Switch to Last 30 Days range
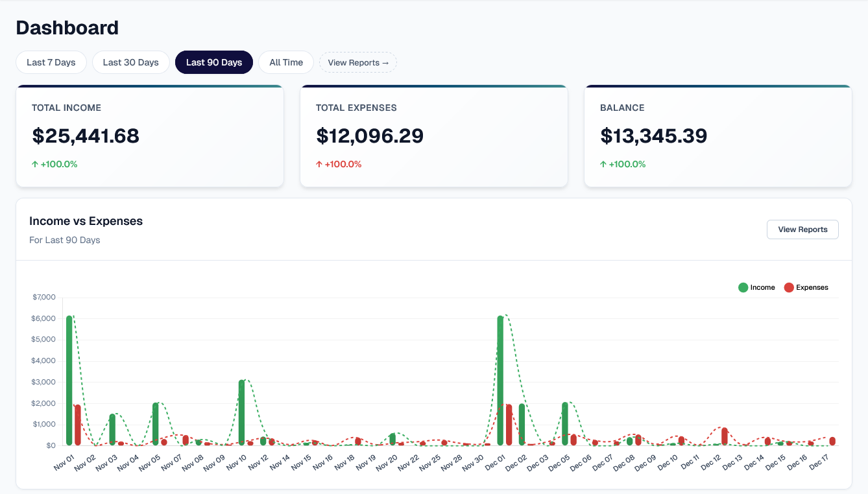 tap(130, 63)
